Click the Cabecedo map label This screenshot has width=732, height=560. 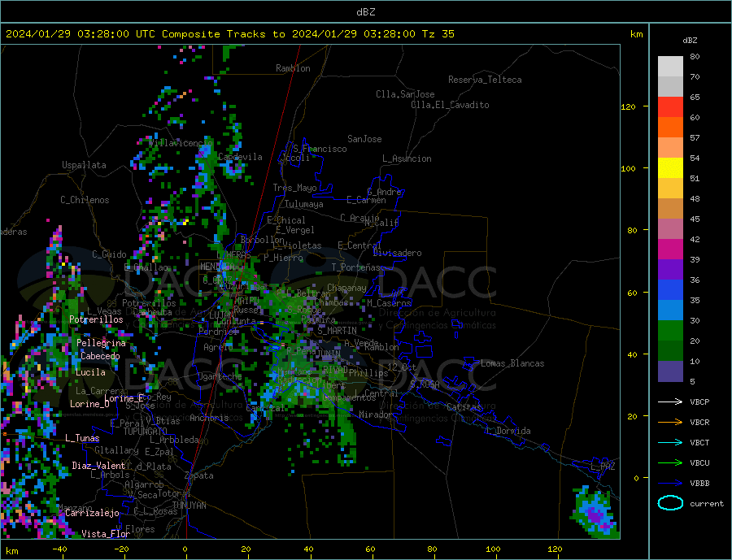(100, 356)
